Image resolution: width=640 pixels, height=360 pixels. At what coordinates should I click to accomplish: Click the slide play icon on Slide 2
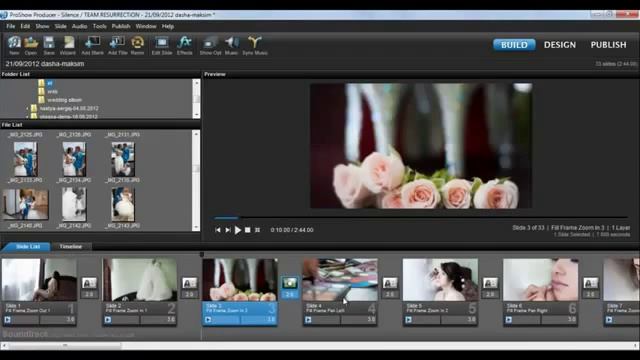click(x=108, y=320)
